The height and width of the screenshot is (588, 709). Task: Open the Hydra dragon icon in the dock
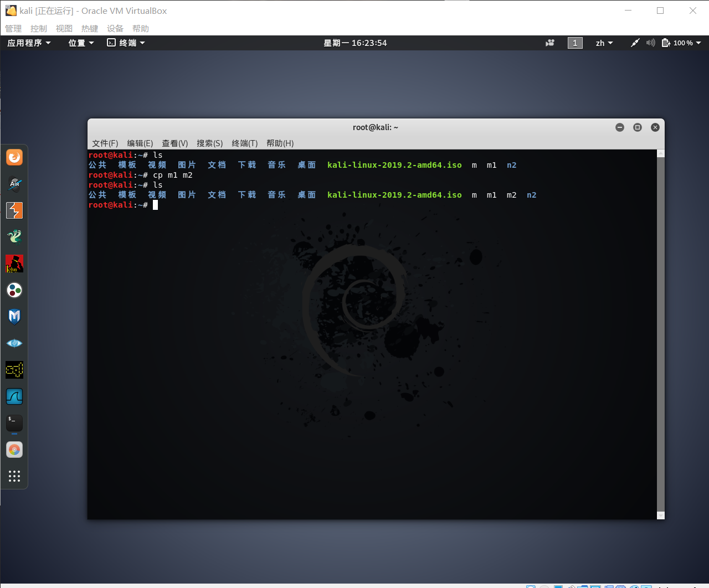[x=14, y=236]
